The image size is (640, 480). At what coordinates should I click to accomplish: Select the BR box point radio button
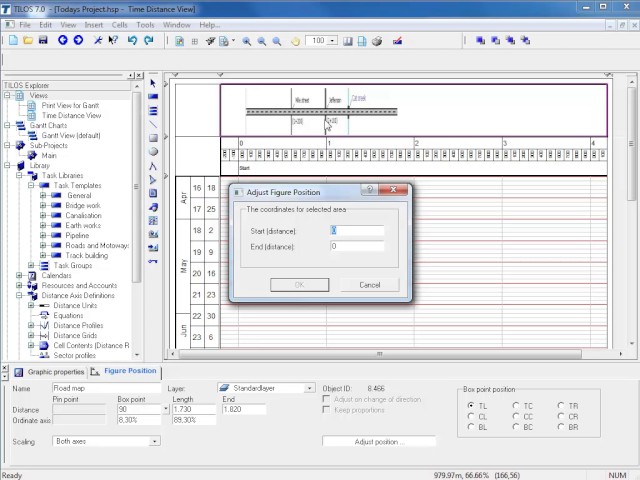coord(561,427)
